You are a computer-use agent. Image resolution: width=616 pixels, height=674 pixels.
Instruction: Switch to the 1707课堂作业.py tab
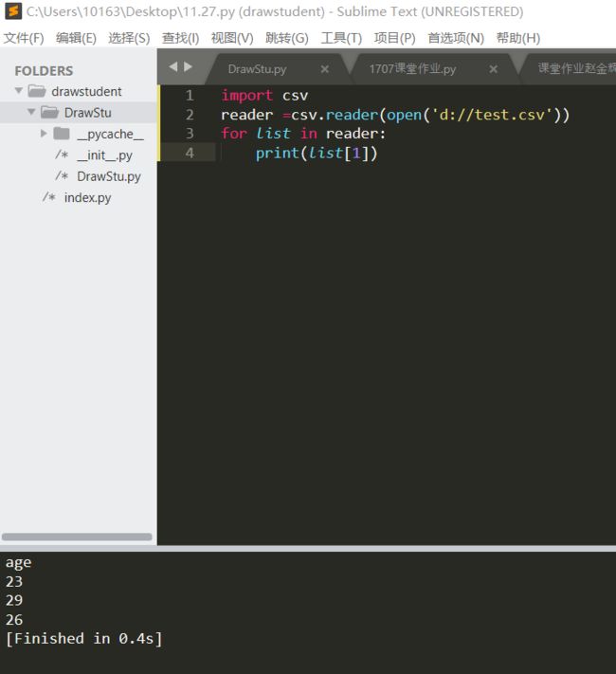point(412,69)
